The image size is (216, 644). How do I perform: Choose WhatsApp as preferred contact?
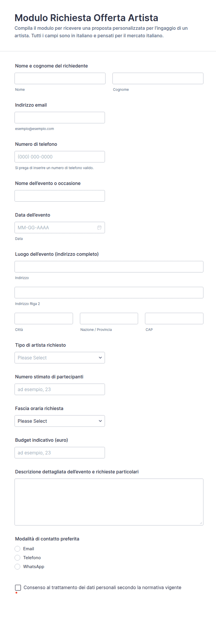17,567
